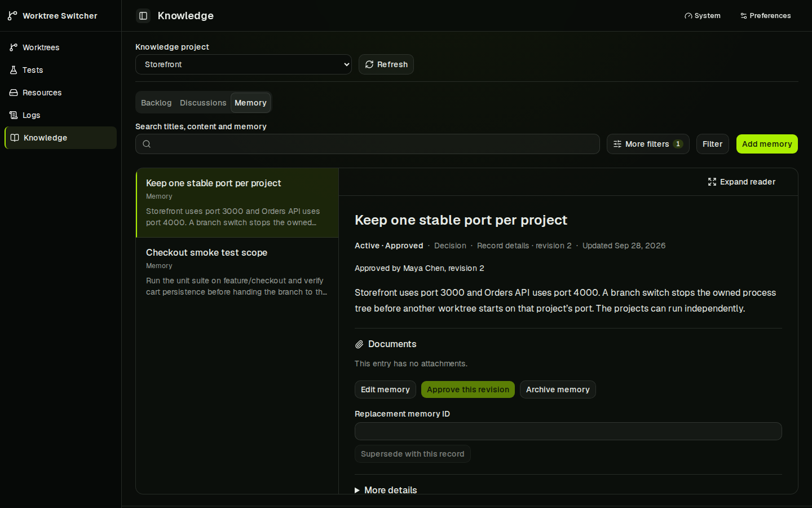Toggle the sidebar panel icon beside Knowledge

coord(143,16)
